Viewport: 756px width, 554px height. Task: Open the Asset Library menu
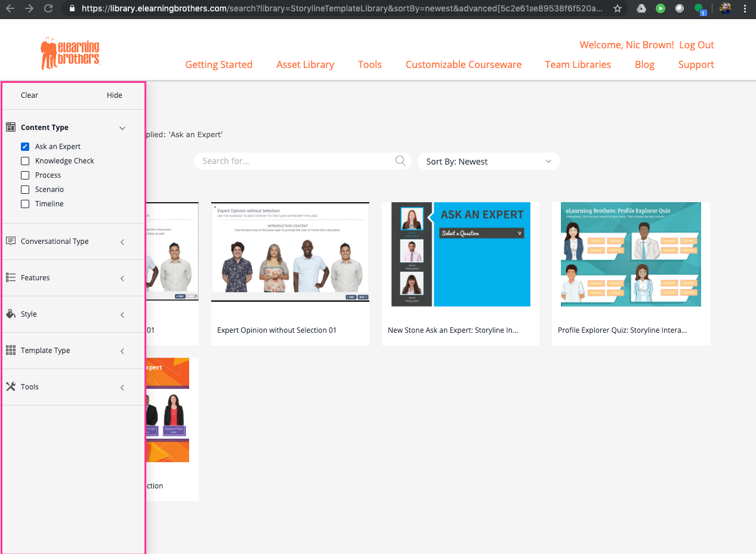coord(305,64)
